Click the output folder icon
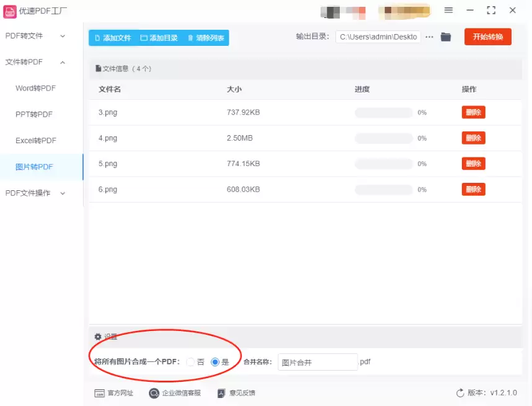This screenshot has width=532, height=406. tap(446, 37)
